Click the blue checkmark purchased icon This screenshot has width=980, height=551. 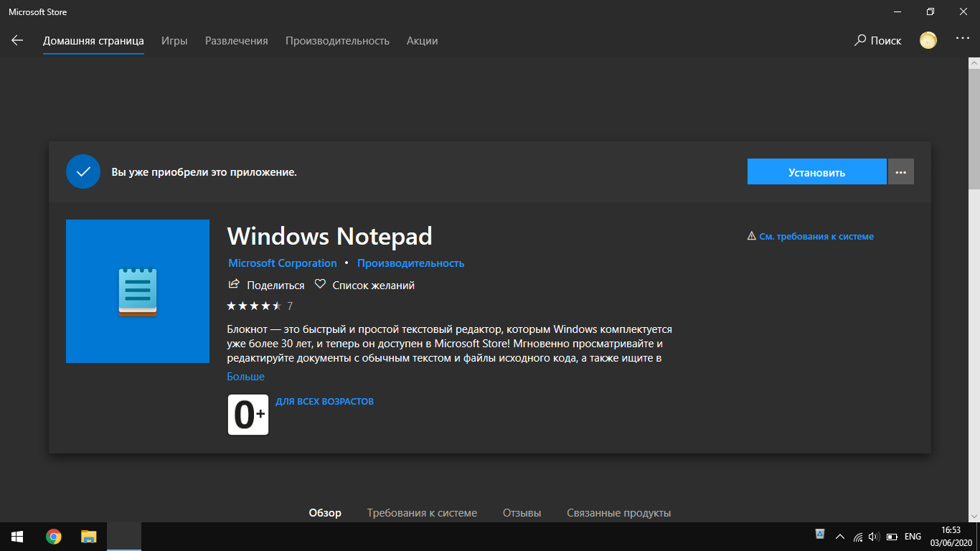[83, 171]
